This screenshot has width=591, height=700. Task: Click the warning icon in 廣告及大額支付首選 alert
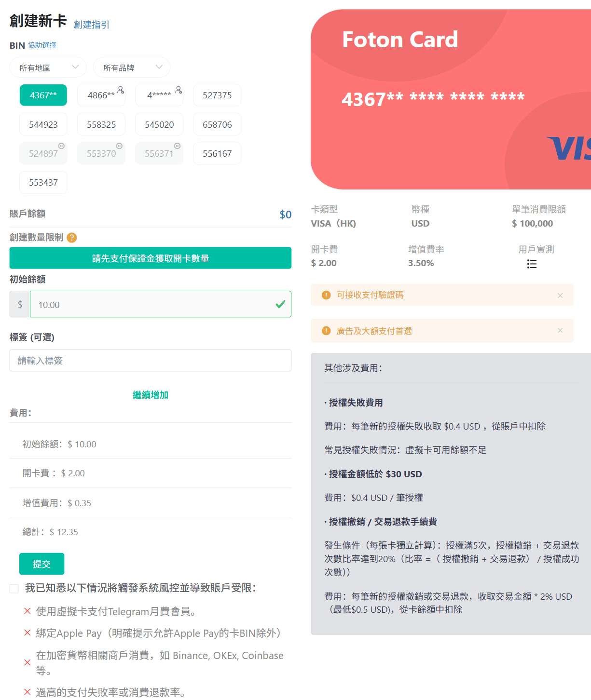(326, 331)
